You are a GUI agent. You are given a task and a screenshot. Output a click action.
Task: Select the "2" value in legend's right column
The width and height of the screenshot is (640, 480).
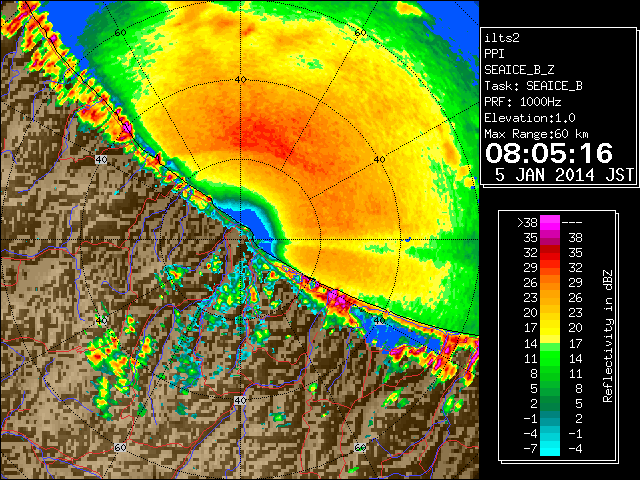[579, 418]
